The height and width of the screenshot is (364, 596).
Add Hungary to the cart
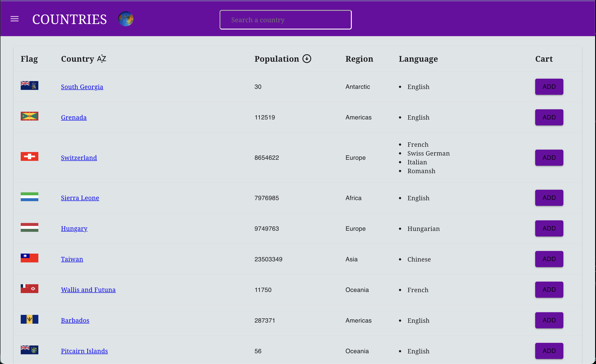coord(549,228)
